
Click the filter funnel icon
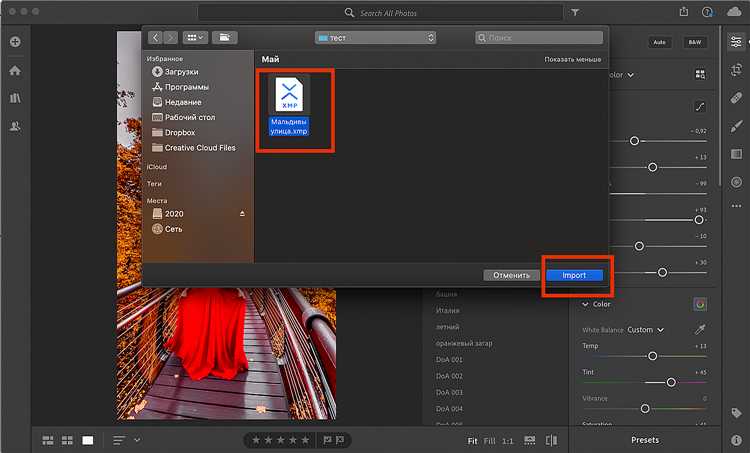[574, 13]
